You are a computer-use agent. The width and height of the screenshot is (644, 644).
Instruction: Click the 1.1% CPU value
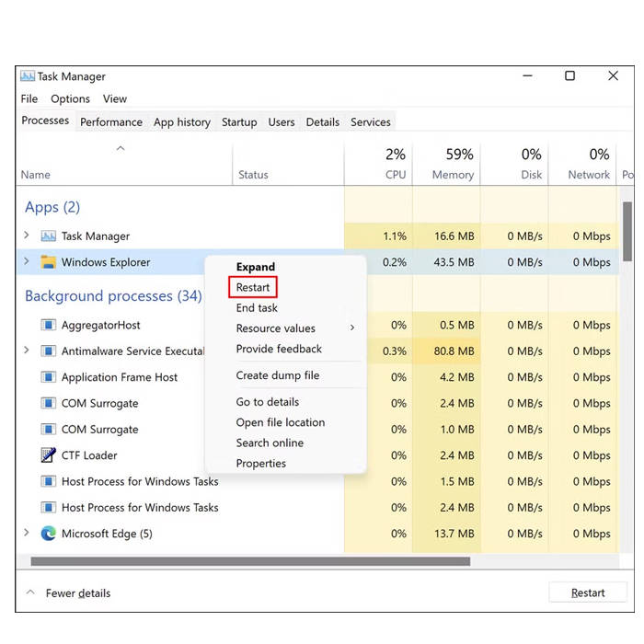[395, 236]
